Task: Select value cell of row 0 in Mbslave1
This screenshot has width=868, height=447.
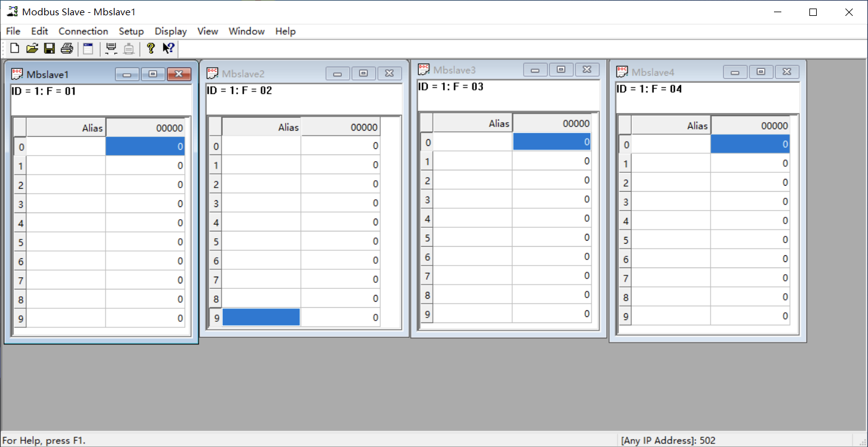Action: 145,147
